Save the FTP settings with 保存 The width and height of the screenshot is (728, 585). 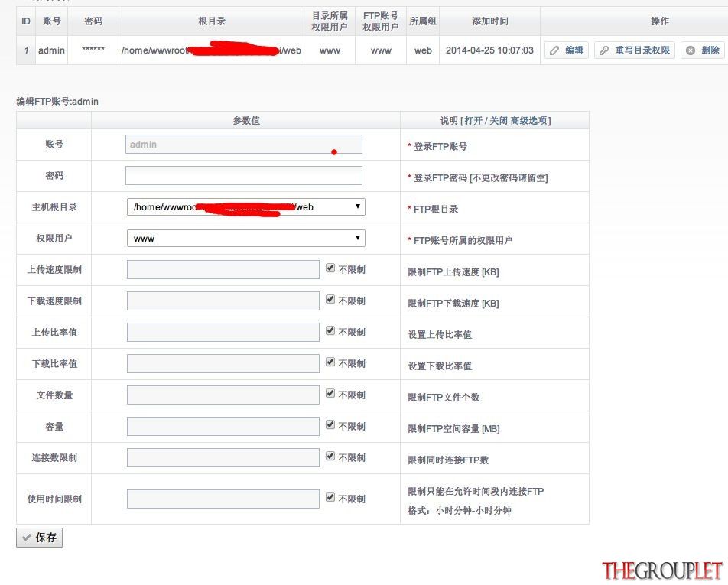(40, 538)
